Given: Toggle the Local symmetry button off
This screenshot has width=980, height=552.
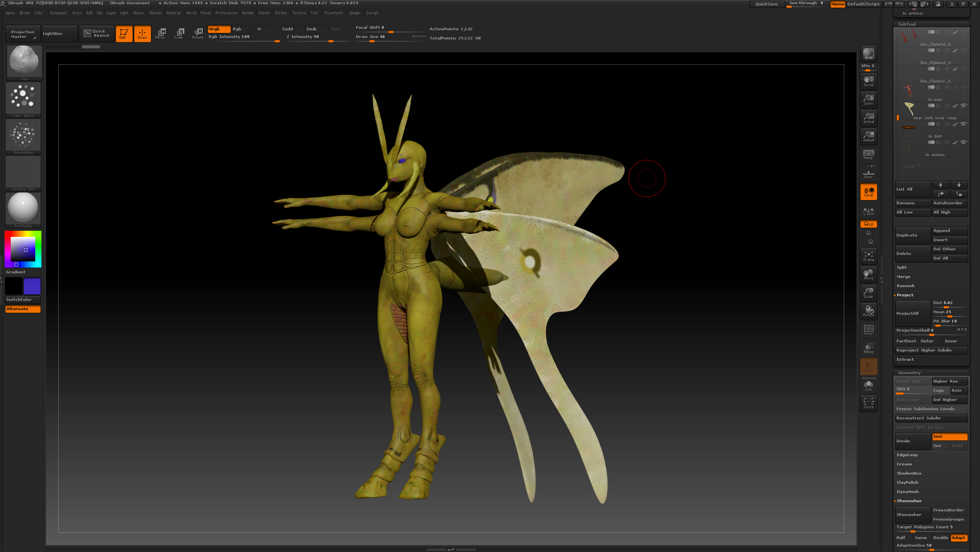Looking at the screenshot, I should (x=868, y=192).
